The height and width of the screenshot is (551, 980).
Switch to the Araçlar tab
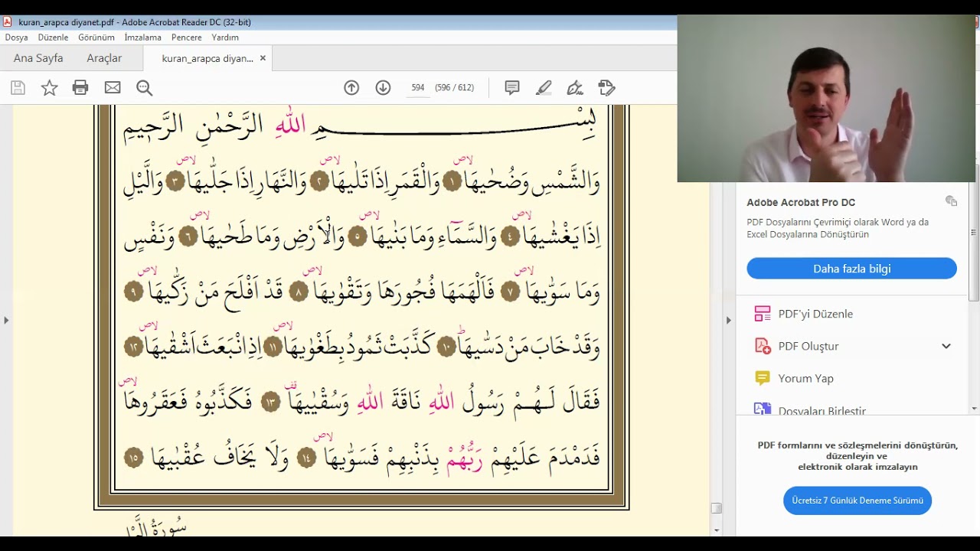point(104,58)
